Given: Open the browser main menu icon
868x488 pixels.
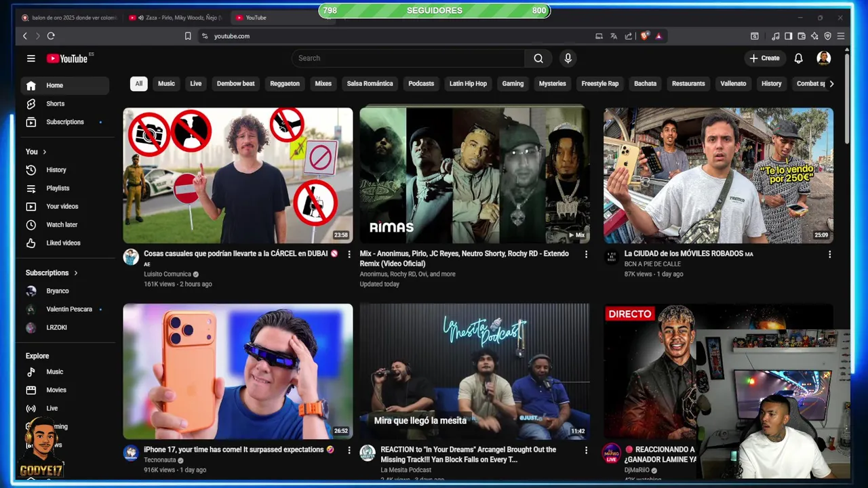Looking at the screenshot, I should (x=841, y=36).
